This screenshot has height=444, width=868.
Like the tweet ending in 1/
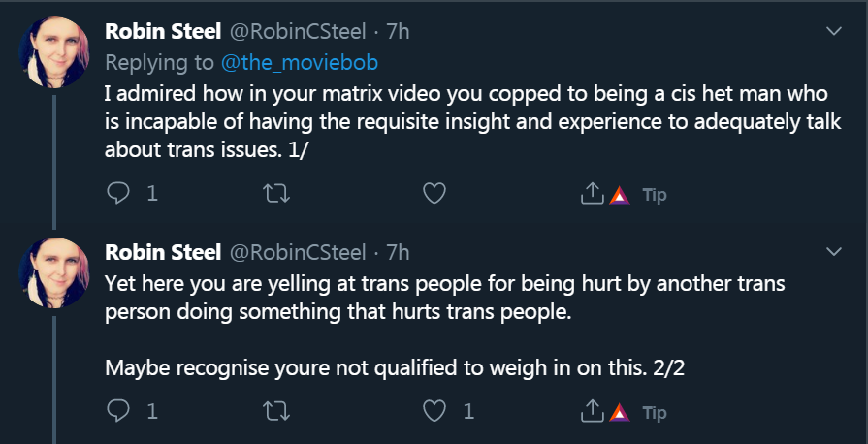click(x=434, y=194)
